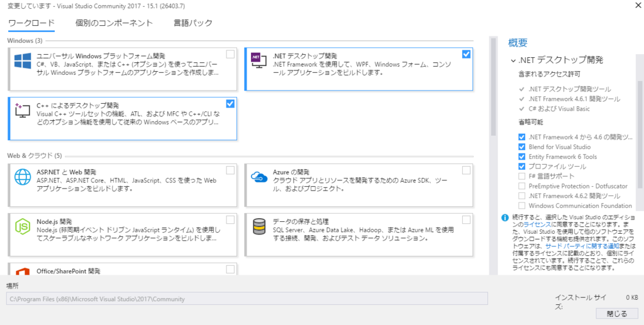Click the Web & クラウド (5) section header
Viewport: 644px width, 325px height.
[35, 155]
